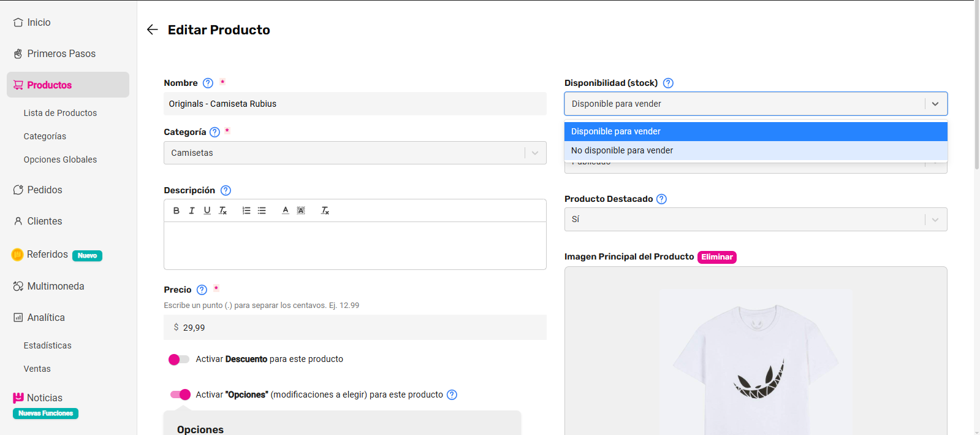The height and width of the screenshot is (435, 980).
Task: Open the help icon beside Producto Destacado
Action: click(661, 199)
